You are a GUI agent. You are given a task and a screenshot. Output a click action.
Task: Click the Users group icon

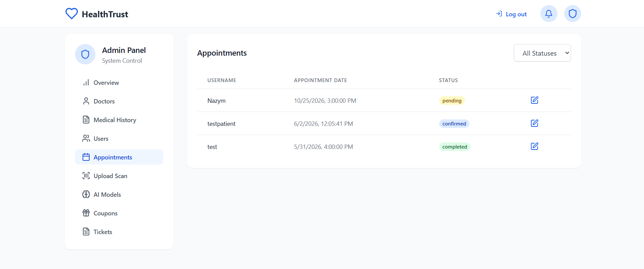point(86,138)
